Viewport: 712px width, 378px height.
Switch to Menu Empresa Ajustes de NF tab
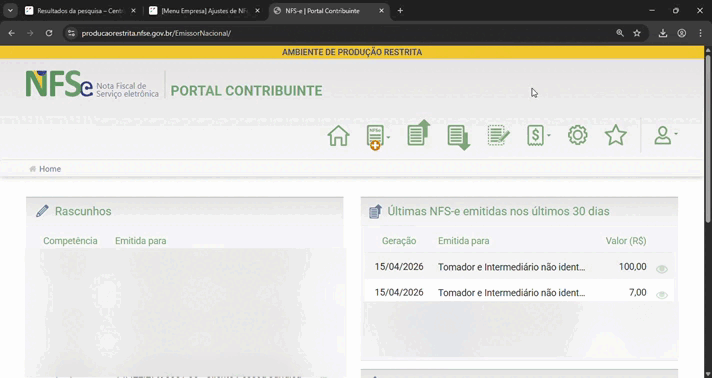click(x=203, y=11)
